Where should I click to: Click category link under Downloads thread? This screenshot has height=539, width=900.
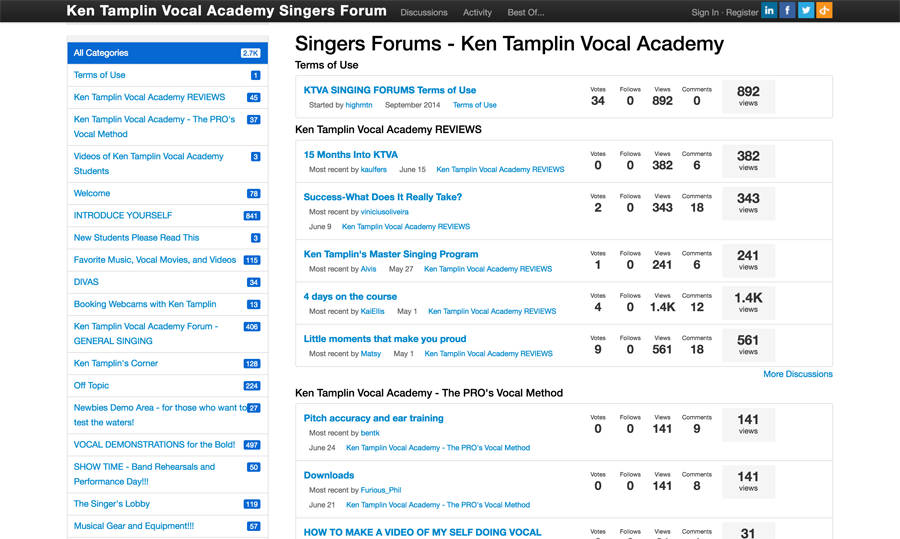(438, 505)
